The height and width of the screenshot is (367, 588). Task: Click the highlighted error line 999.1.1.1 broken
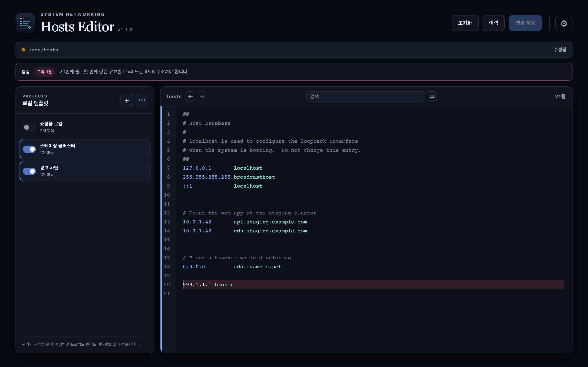click(x=373, y=285)
